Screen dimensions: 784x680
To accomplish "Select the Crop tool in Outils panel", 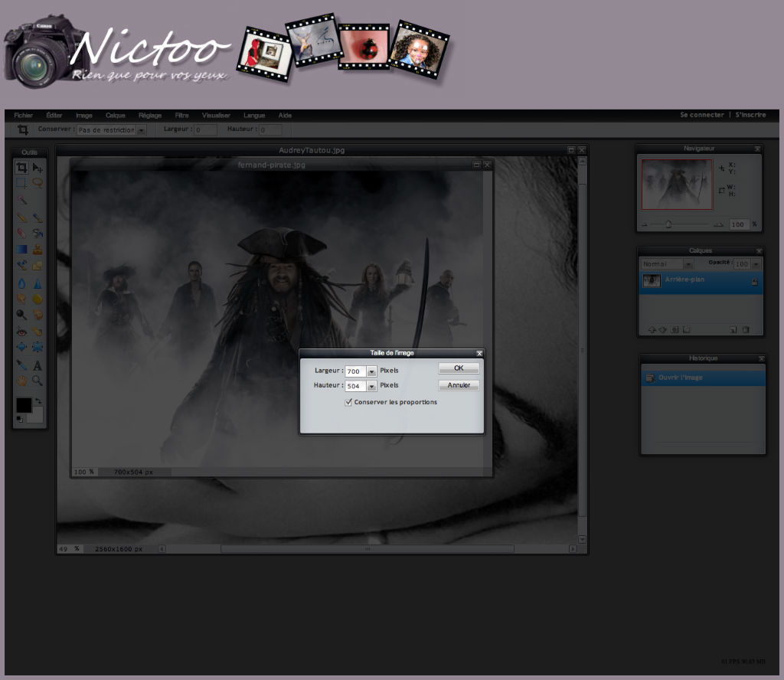I will tap(22, 168).
